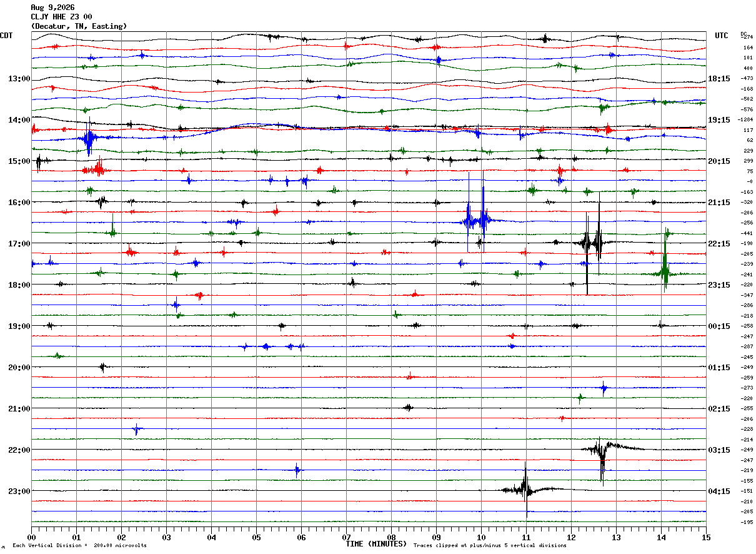Select the station code 'CLJY HHE Z3 00'
This screenshot has width=756, height=554.
61,17
